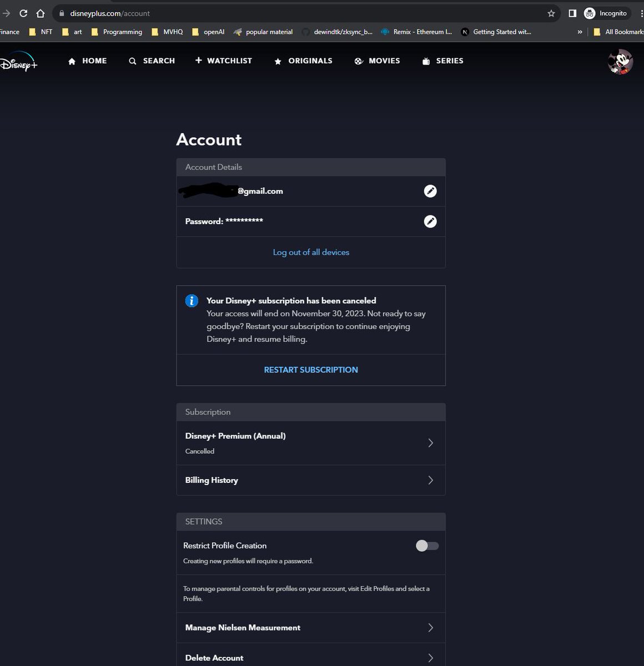Click the Account page heading
Viewport: 644px width, 666px height.
click(x=209, y=139)
